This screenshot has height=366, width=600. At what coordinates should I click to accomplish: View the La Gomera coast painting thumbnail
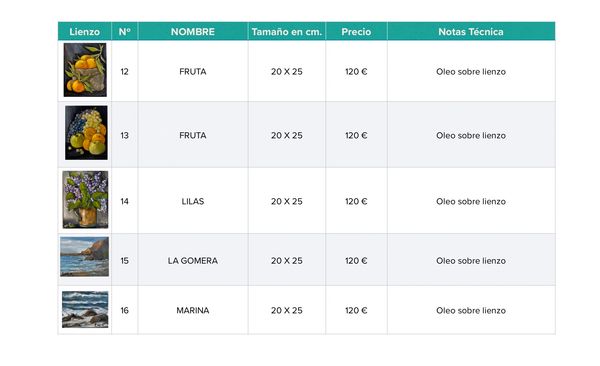(x=85, y=257)
